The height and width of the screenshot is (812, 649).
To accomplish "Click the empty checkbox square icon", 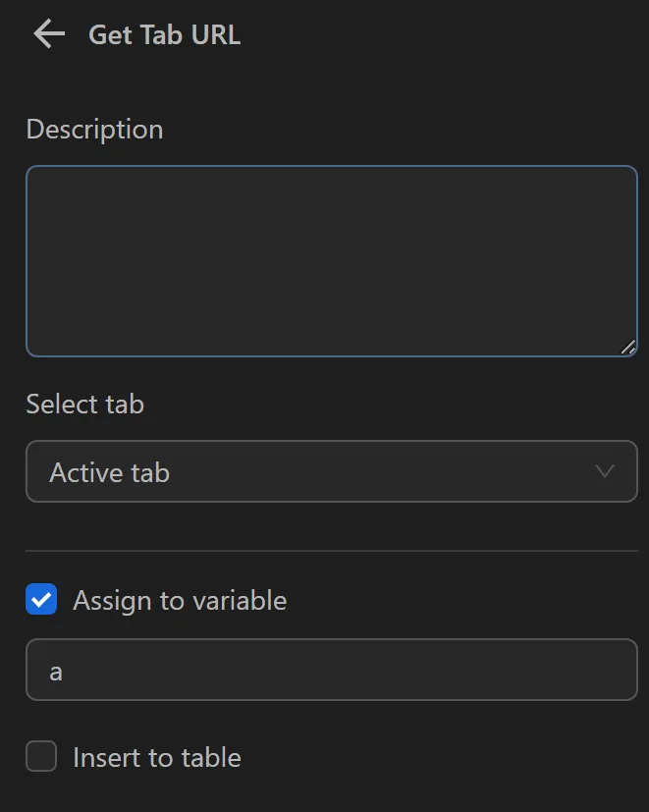I will pyautogui.click(x=40, y=757).
